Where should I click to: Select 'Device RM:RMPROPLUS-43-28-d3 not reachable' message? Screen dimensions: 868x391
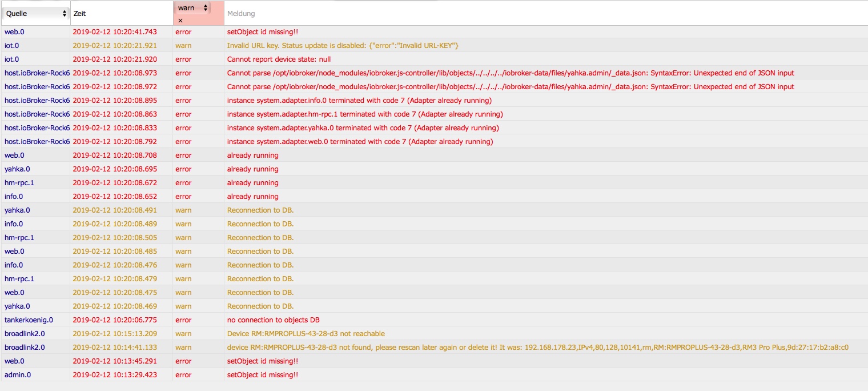click(306, 334)
